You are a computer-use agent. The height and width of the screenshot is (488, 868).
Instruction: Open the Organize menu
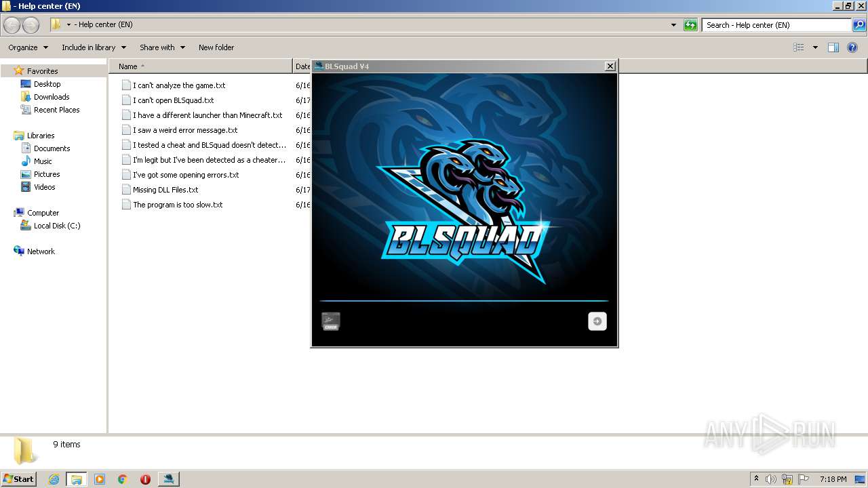[28, 47]
